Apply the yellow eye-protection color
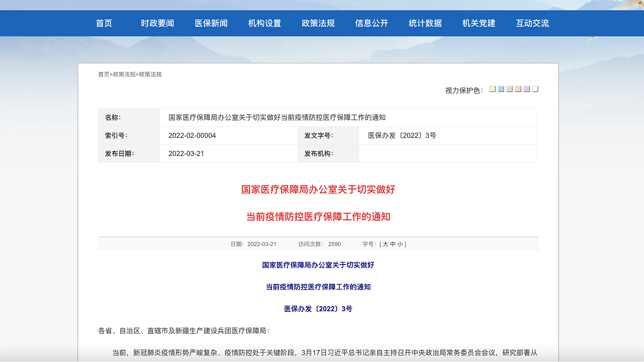This screenshot has width=644, height=362. click(x=492, y=89)
